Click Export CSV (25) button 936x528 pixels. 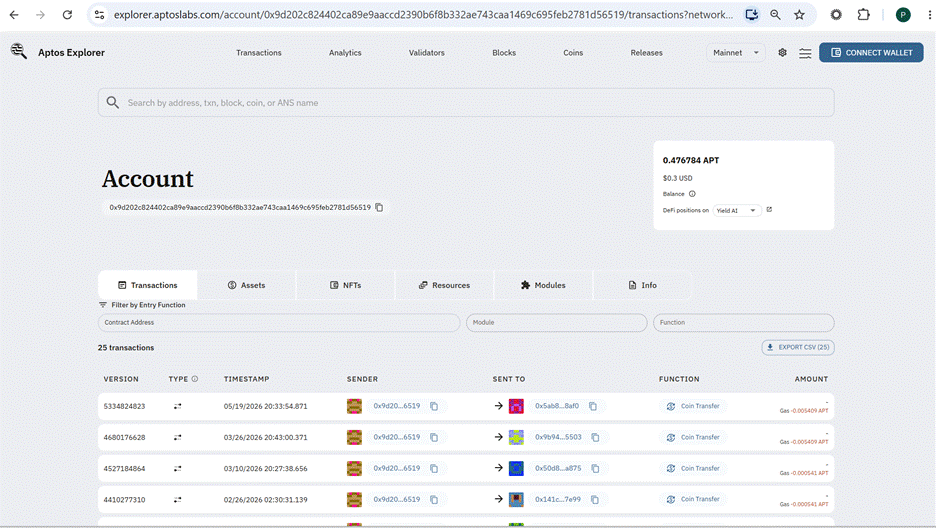click(798, 347)
